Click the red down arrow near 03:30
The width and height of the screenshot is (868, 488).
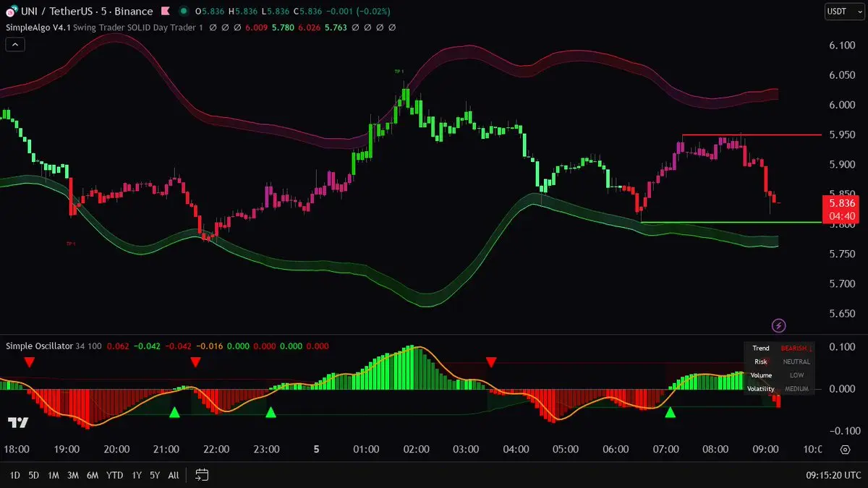pos(492,361)
